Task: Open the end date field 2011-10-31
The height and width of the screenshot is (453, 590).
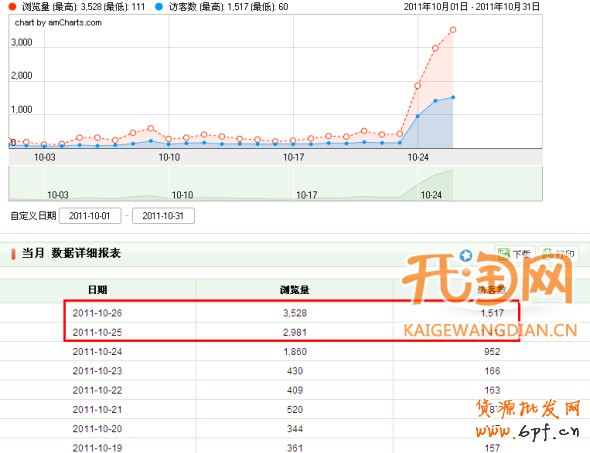Action: 163,216
